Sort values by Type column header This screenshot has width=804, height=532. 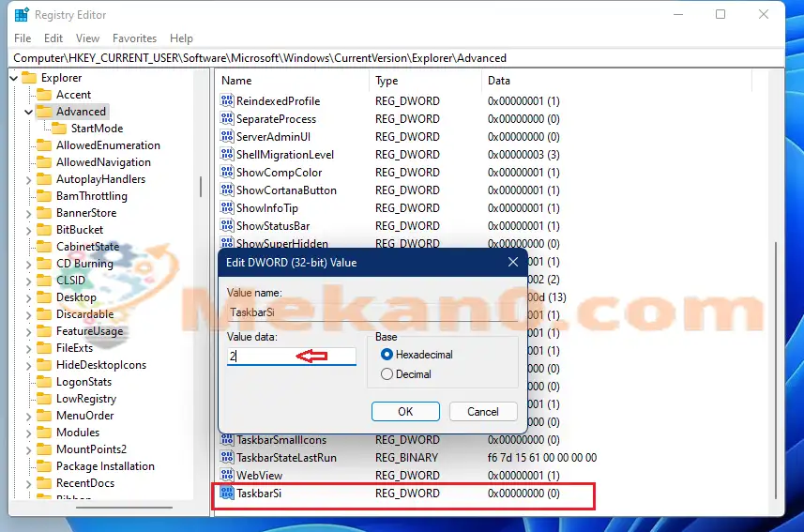coord(425,81)
